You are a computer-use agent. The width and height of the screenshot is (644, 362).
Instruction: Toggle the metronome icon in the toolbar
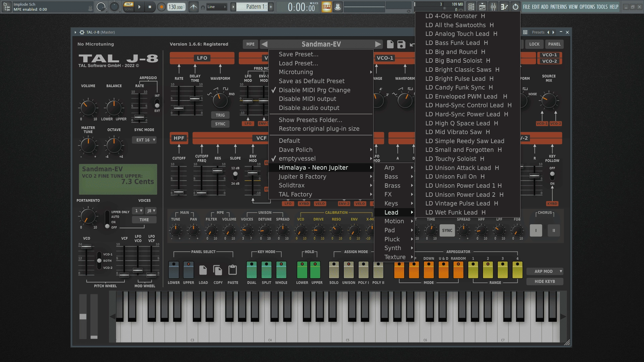tap(194, 7)
